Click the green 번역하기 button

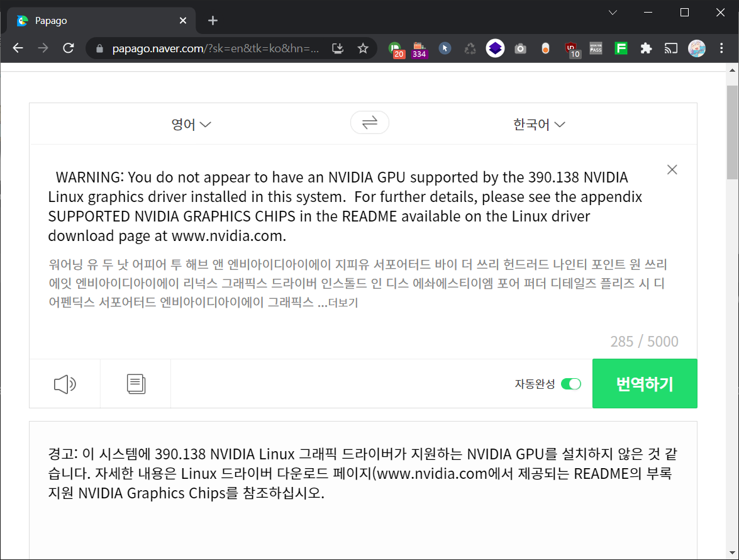pos(645,384)
